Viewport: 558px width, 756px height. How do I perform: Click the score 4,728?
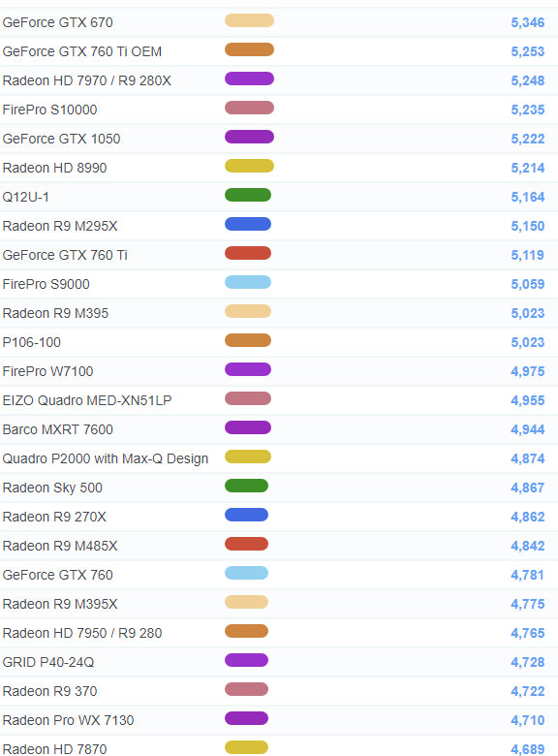pos(528,662)
